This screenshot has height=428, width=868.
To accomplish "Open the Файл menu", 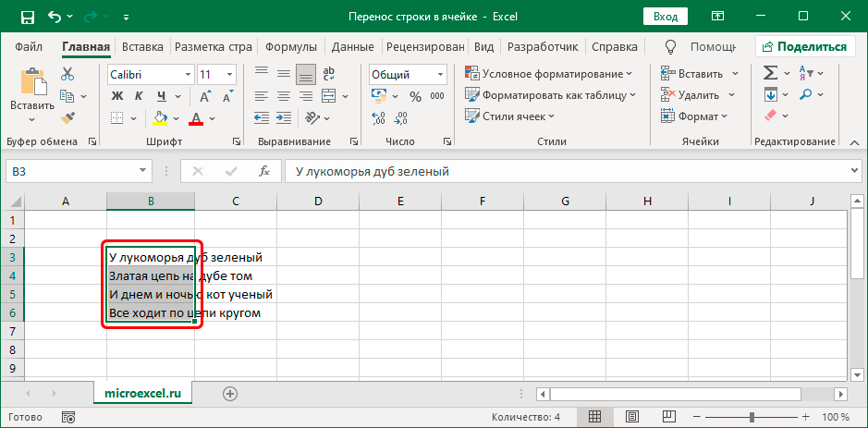I will pyautogui.click(x=29, y=46).
